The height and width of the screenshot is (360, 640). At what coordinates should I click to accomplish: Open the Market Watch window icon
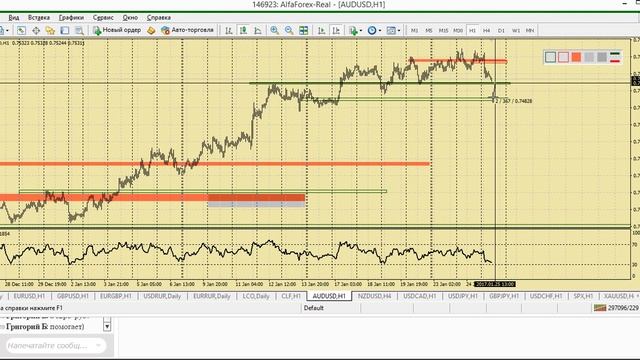(21, 31)
